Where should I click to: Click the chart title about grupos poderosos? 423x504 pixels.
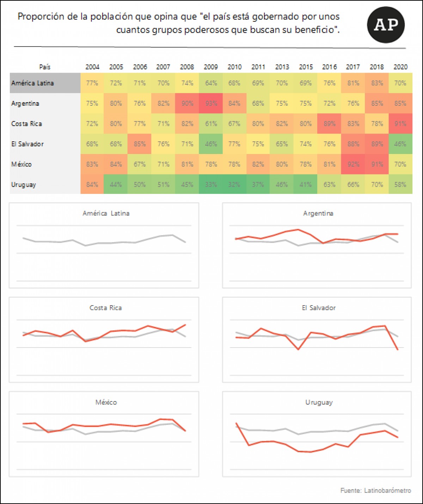pos(179,23)
